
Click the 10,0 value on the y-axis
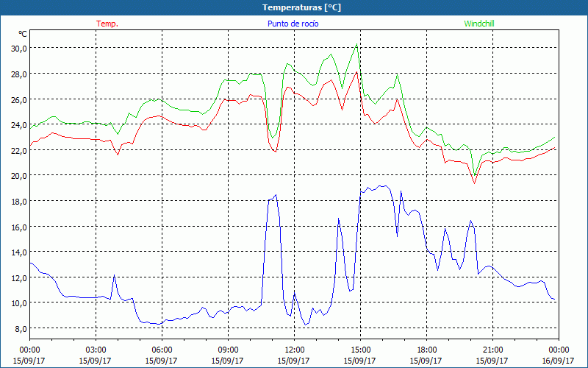click(x=19, y=303)
